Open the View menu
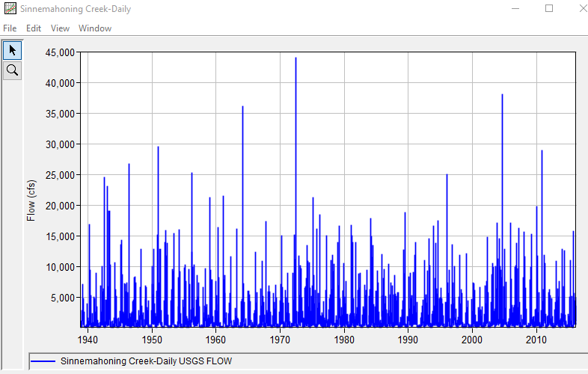 click(x=60, y=28)
